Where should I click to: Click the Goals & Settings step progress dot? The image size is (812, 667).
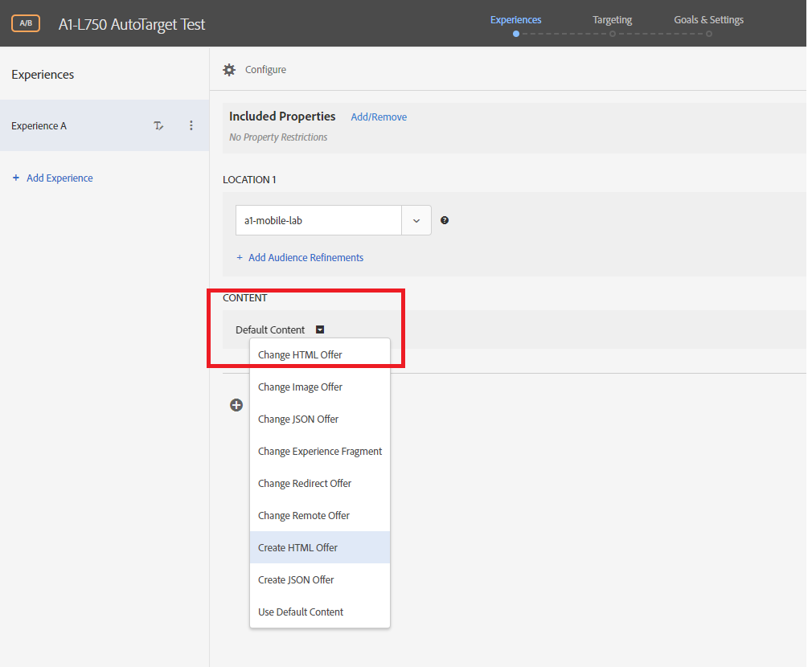coord(709,34)
